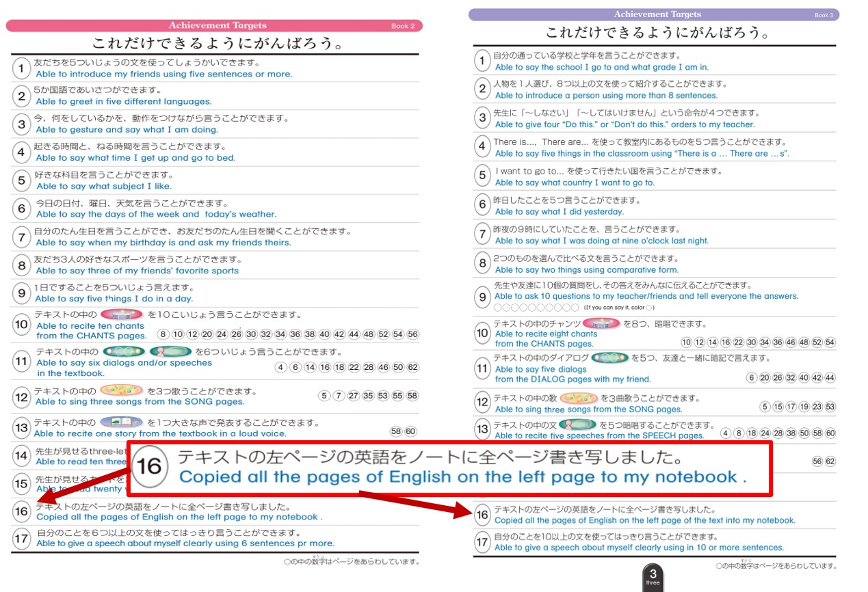Click the chants icon in Book 3 item 10
Screen dimensions: 868x592
601,323
